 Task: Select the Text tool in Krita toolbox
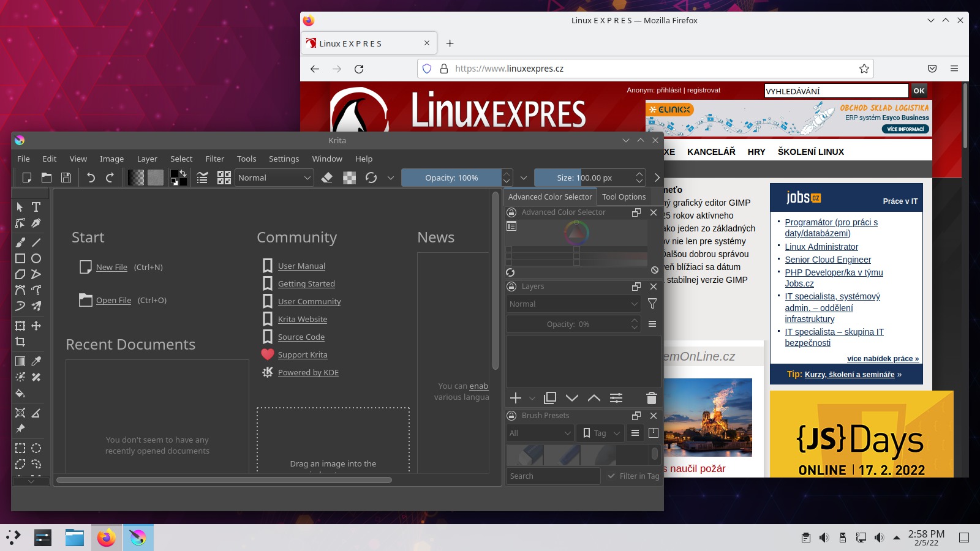point(36,207)
